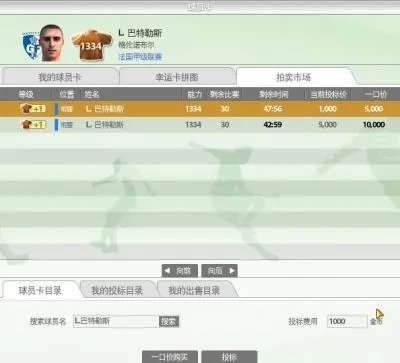Open the 我的出售目录 tab
This screenshot has height=363, width=400.
(x=194, y=290)
